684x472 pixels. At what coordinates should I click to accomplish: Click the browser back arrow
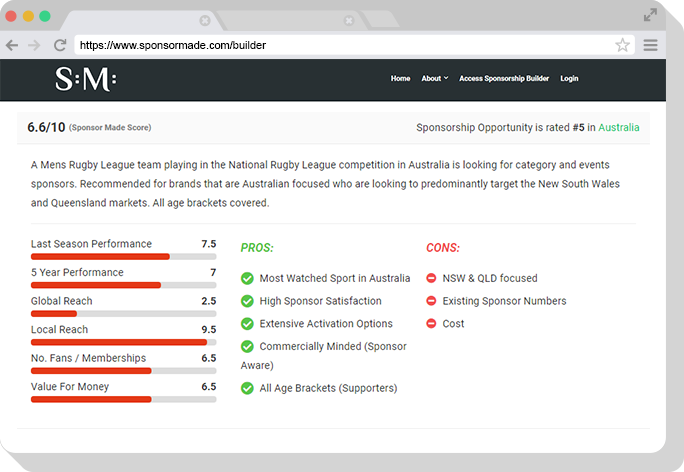(12, 45)
